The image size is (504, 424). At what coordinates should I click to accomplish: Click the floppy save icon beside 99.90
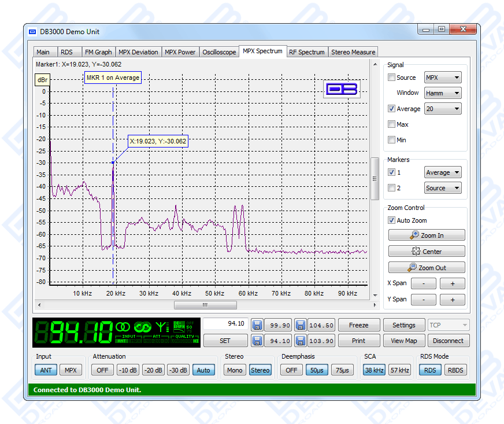pos(257,325)
